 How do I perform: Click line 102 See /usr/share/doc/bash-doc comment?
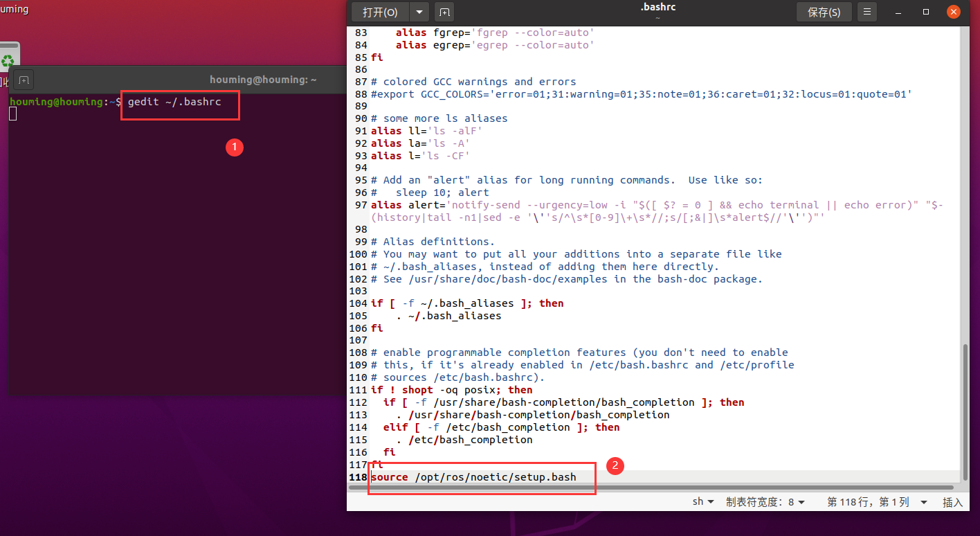[x=566, y=279]
